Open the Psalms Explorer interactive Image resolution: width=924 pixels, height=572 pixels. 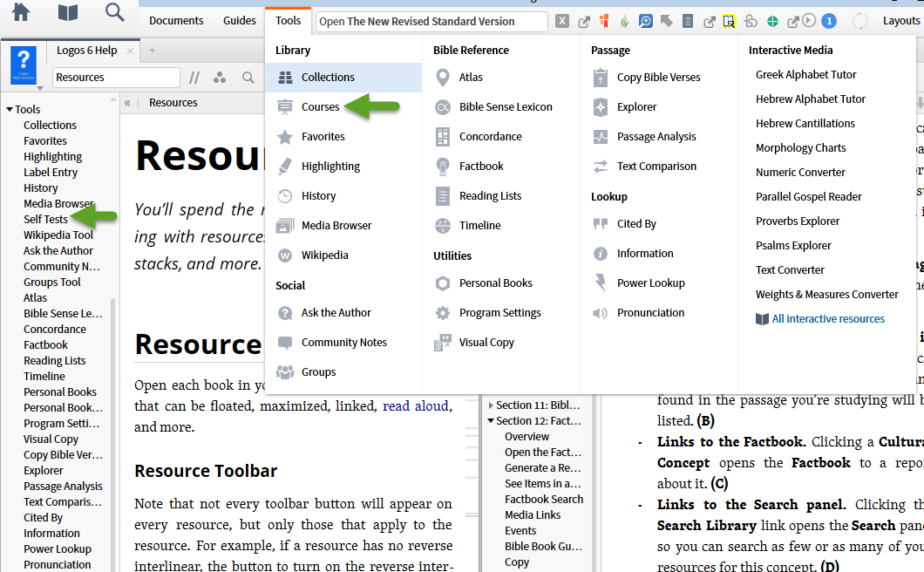(x=793, y=246)
